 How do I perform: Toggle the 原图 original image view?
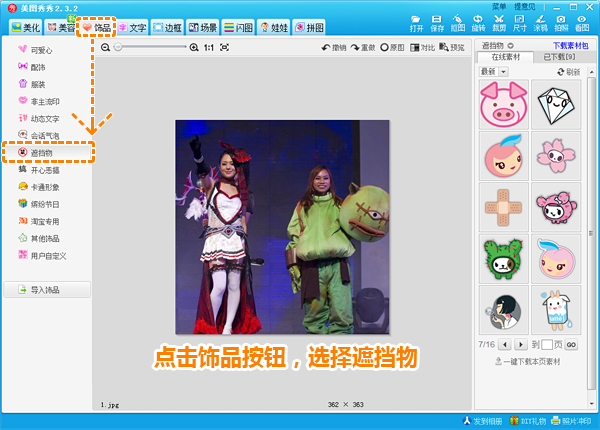tap(392, 47)
